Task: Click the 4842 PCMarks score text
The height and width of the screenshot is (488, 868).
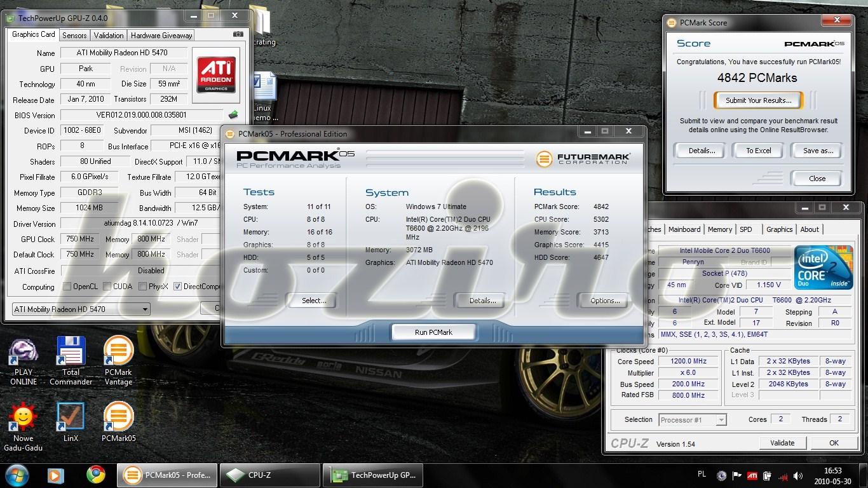Action: coord(757,78)
